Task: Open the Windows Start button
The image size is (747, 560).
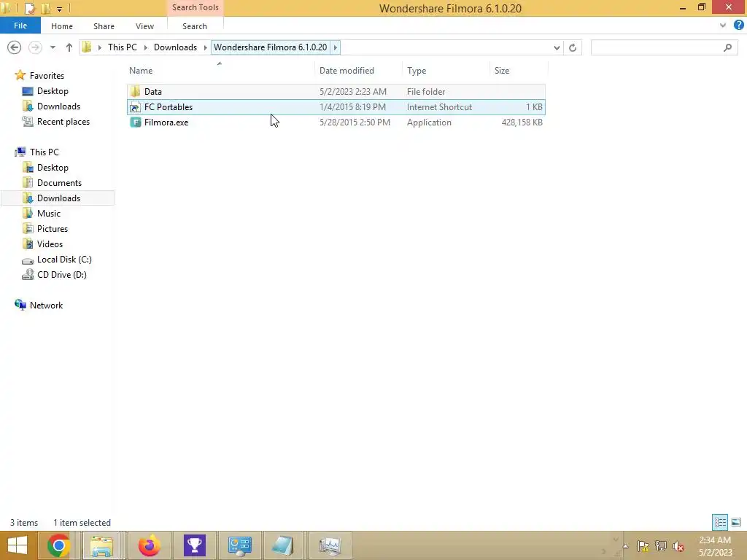Action: point(18,545)
